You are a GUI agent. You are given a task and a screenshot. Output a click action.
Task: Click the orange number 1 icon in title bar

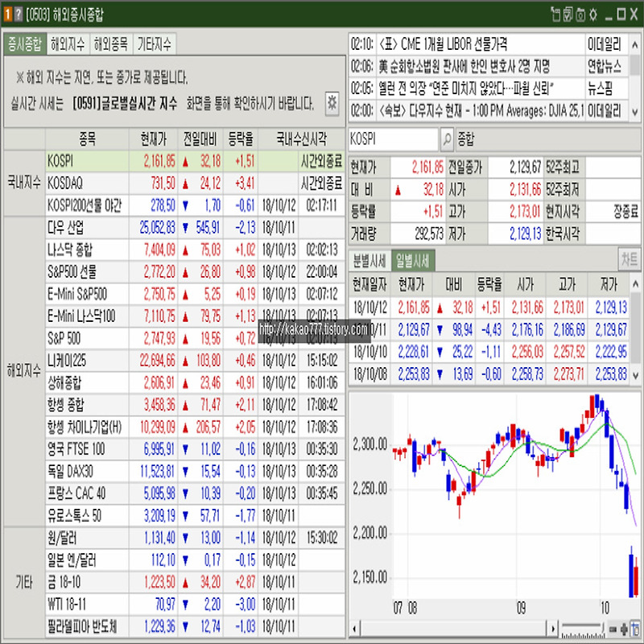click(7, 14)
